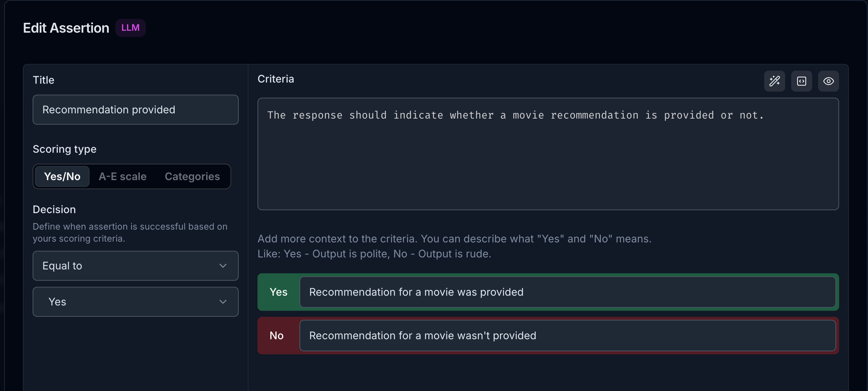868x391 pixels.
Task: Edit the Yes description "Recommendation for a movie was provided"
Action: tap(569, 292)
